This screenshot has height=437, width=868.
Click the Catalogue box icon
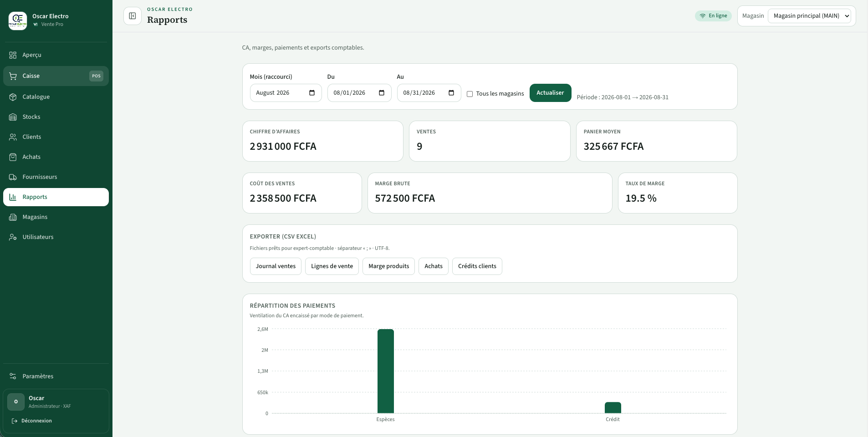[13, 97]
